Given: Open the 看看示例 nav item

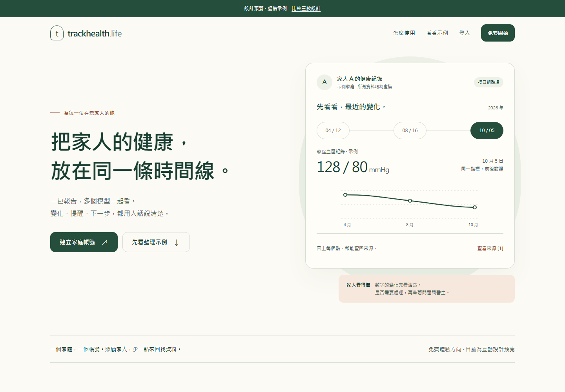Looking at the screenshot, I should [x=437, y=33].
